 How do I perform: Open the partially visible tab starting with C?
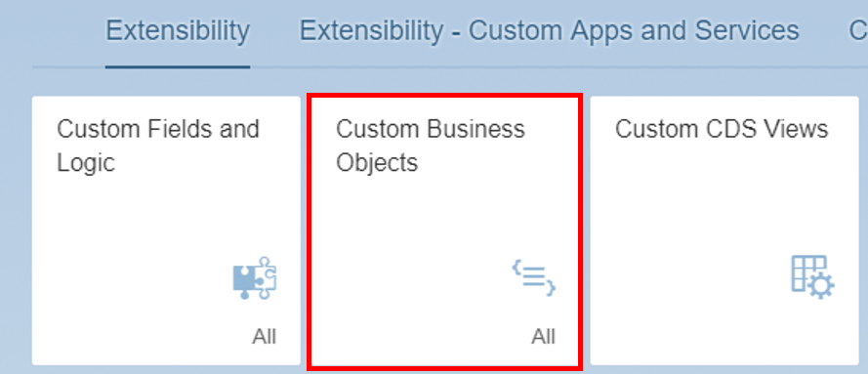click(x=858, y=31)
